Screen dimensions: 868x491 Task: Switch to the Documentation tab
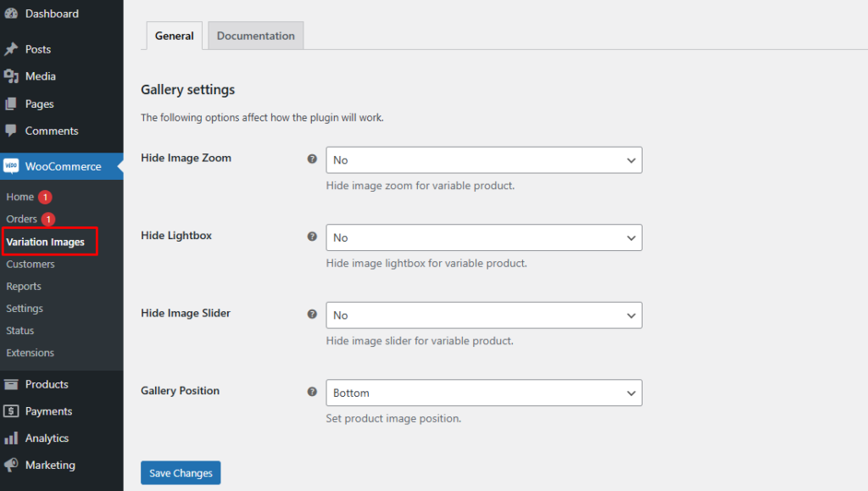click(255, 36)
